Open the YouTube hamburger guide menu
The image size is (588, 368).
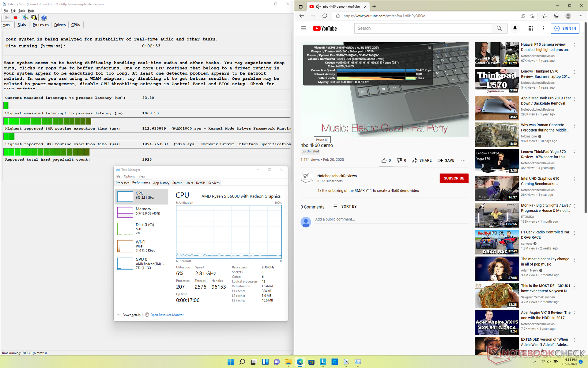(x=303, y=28)
